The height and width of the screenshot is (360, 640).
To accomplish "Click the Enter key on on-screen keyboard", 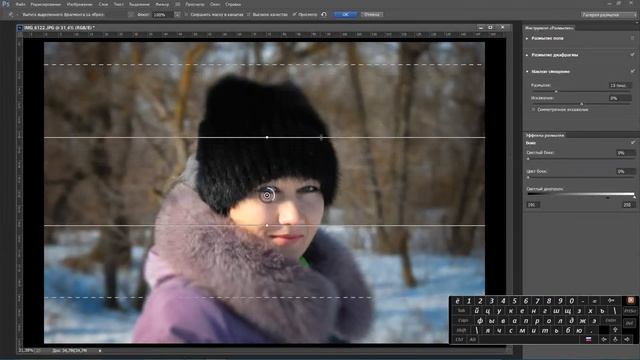I will click(x=611, y=320).
